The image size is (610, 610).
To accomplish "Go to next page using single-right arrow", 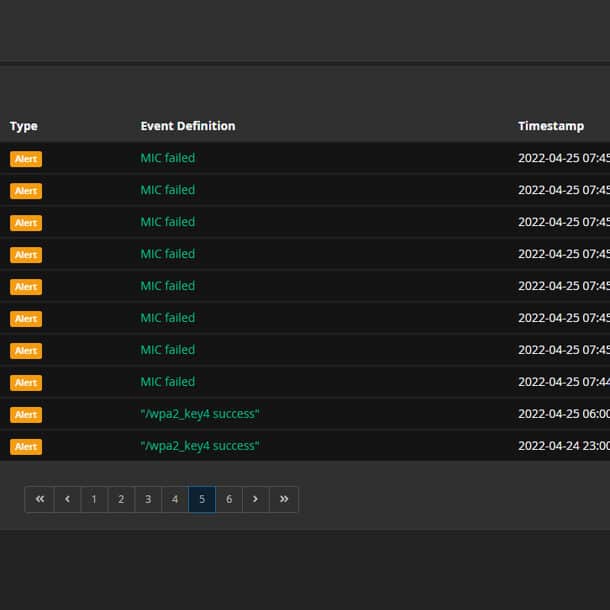I will tap(256, 499).
